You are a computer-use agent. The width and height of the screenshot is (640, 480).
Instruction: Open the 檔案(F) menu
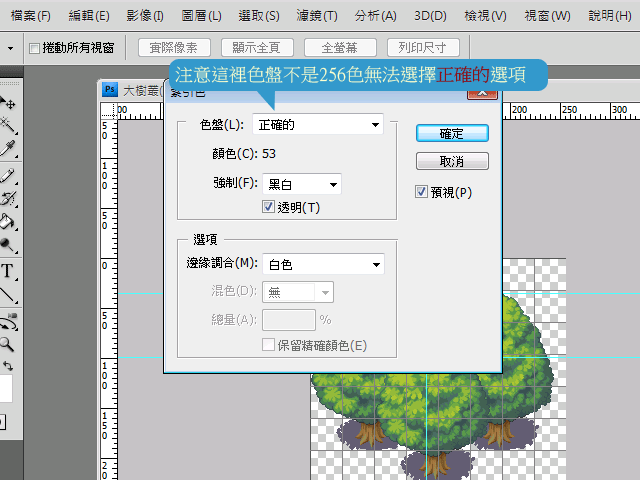coord(31,16)
